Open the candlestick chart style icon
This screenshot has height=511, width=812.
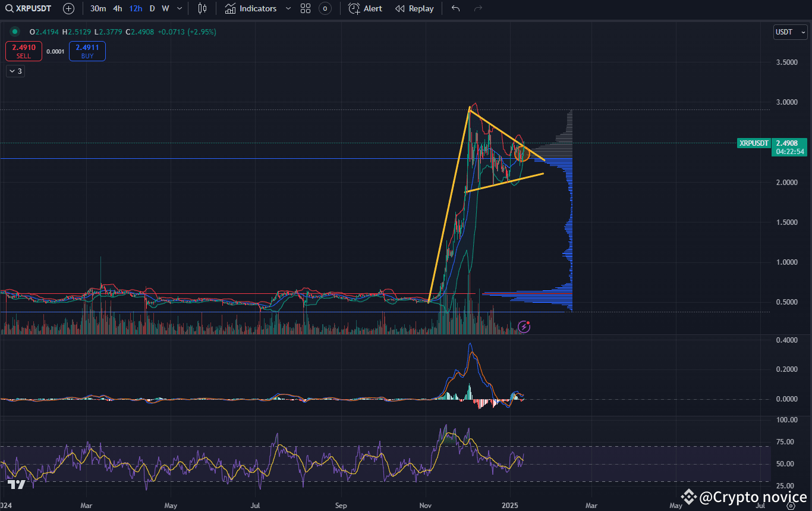coord(202,8)
